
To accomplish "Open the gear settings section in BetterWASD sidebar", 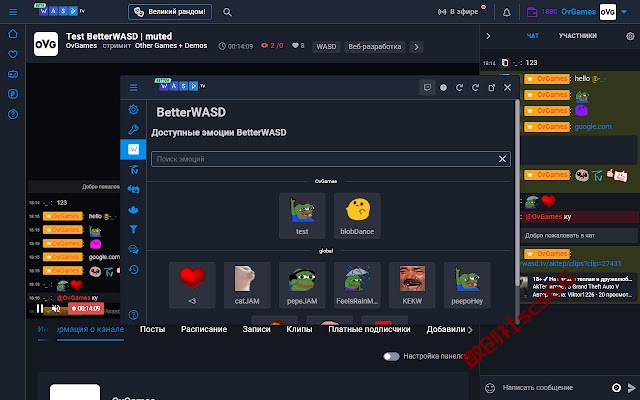I will click(x=133, y=109).
